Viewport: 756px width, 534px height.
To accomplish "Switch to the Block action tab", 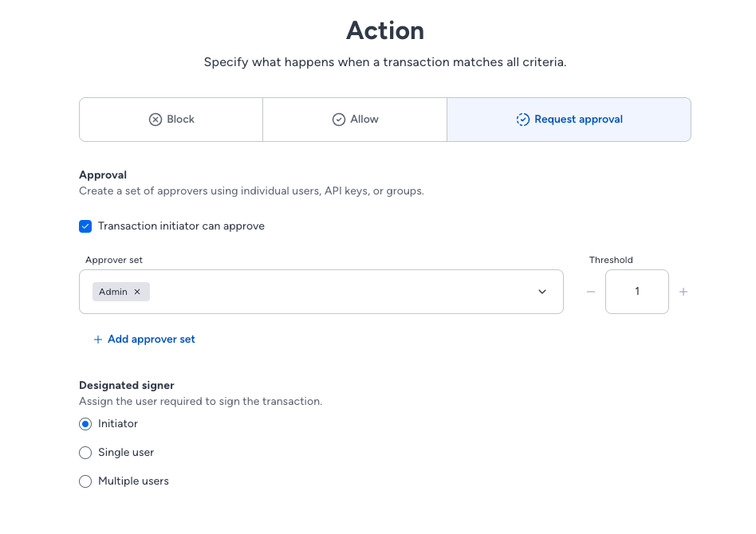I will tap(171, 120).
